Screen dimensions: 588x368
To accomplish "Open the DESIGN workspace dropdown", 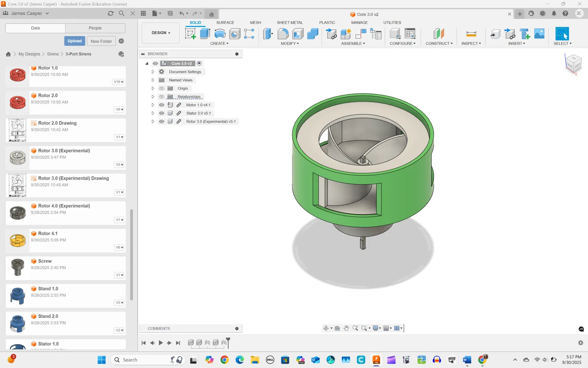I will 161,33.
